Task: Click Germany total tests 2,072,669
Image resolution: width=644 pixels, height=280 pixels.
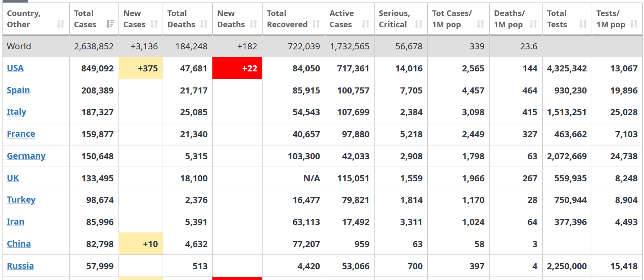Action: [x=567, y=156]
